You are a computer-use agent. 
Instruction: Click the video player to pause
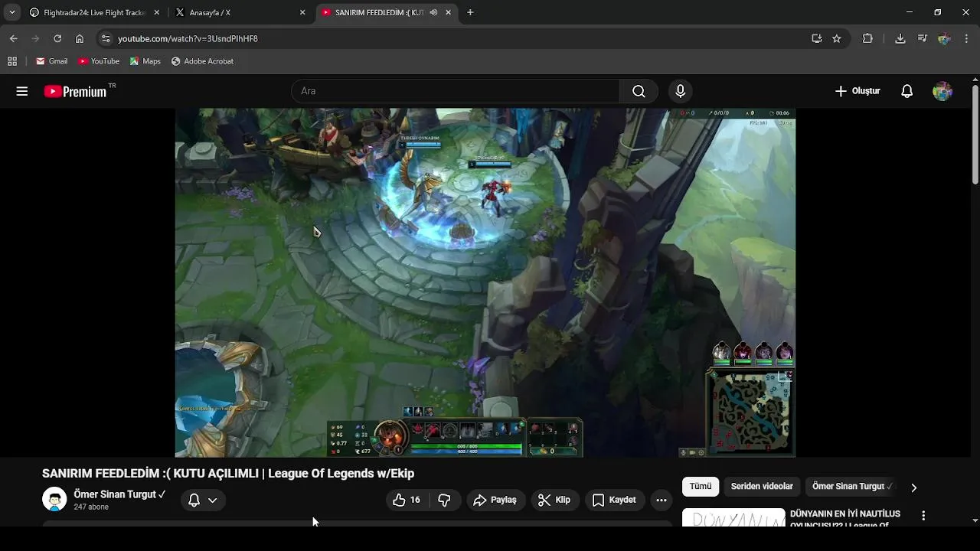pos(485,283)
